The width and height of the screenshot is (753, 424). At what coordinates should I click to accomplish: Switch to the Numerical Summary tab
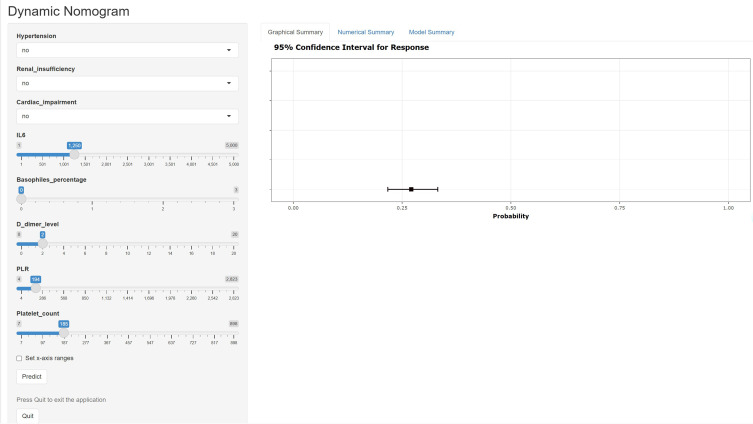[x=365, y=32]
